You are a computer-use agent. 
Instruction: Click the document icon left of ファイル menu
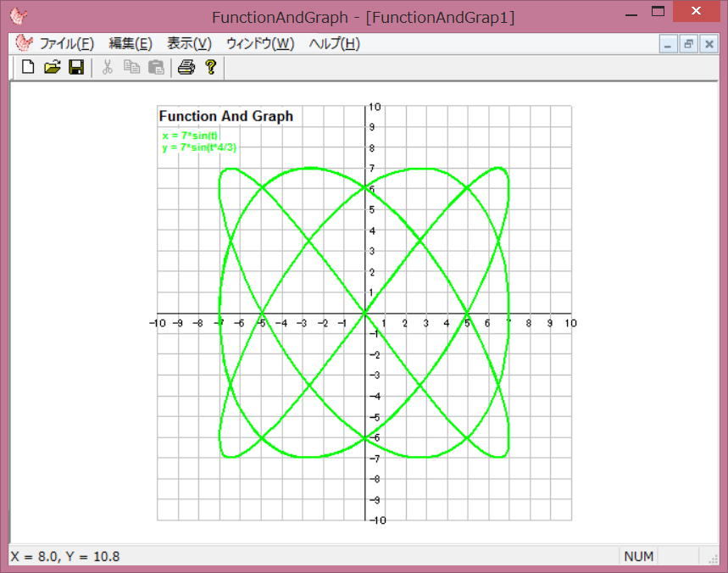[24, 43]
